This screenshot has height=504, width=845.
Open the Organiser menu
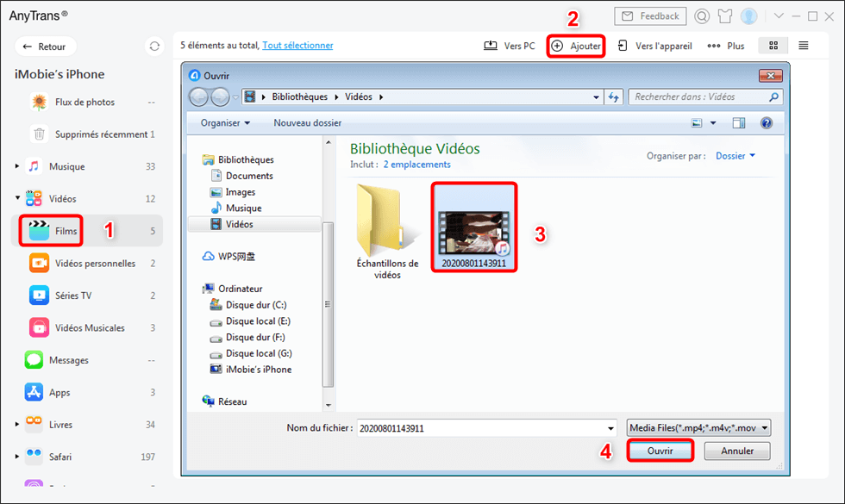[x=225, y=122]
